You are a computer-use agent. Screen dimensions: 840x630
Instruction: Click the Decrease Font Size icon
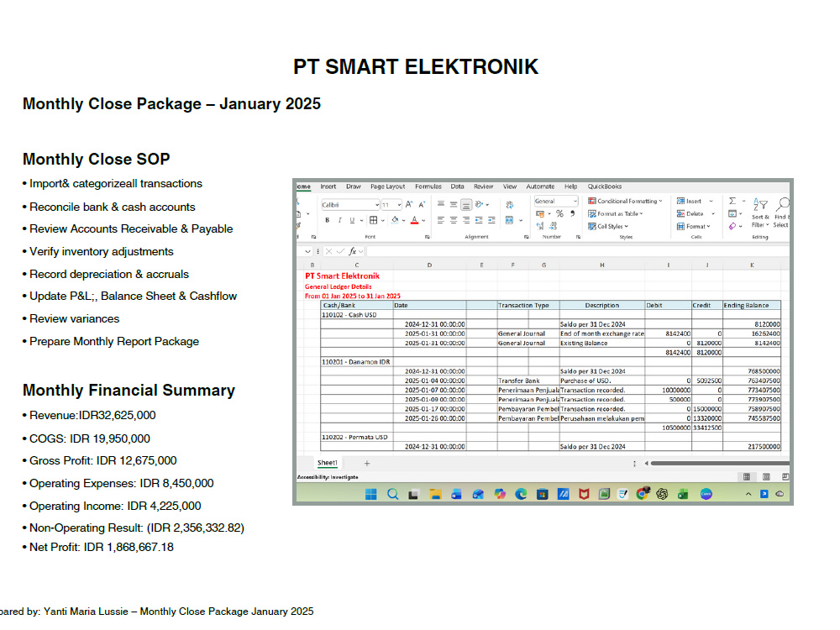click(x=422, y=205)
